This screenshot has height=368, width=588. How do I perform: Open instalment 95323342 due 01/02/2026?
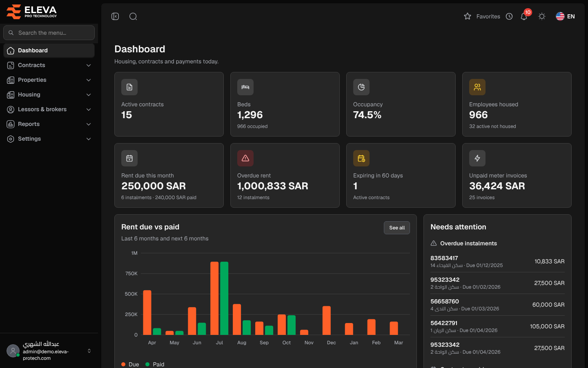point(497,283)
